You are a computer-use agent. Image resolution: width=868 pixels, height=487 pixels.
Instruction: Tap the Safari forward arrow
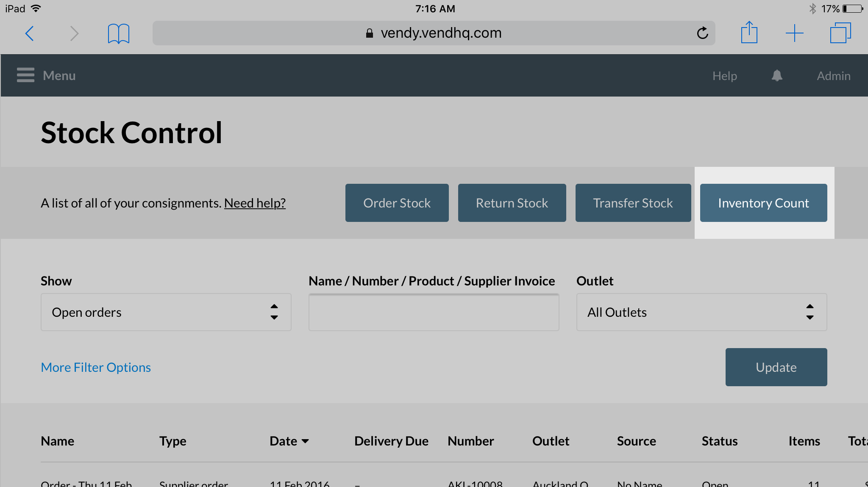[74, 33]
